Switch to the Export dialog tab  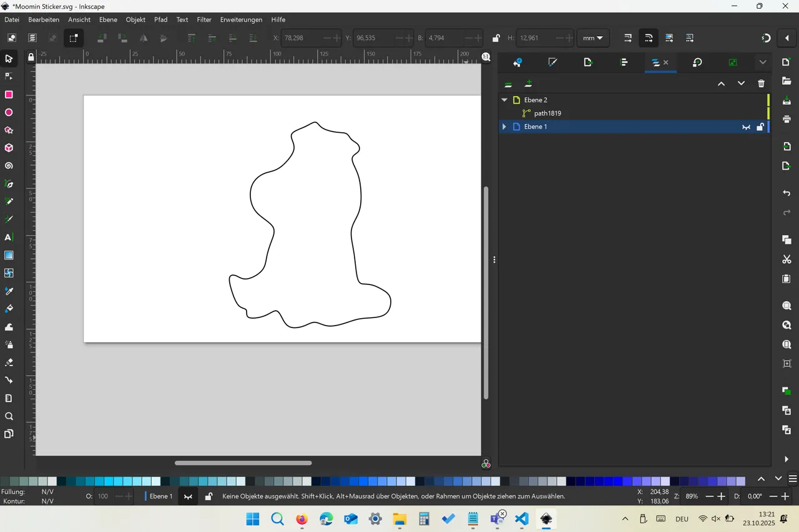click(588, 62)
